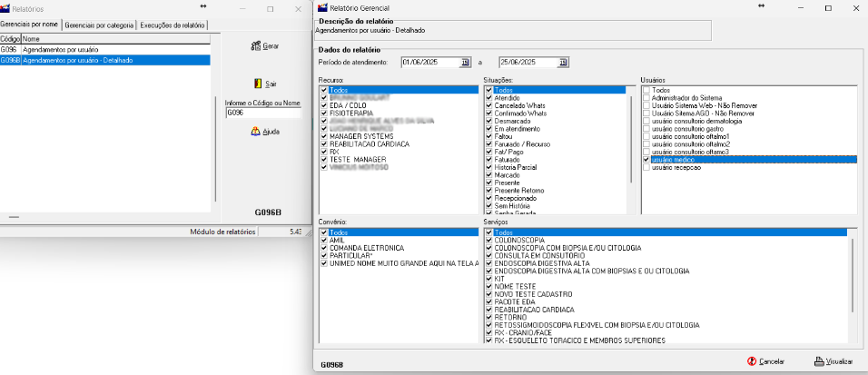Image resolution: width=868 pixels, height=375 pixels.
Task: Click end date field 25/06/2025
Action: point(528,63)
